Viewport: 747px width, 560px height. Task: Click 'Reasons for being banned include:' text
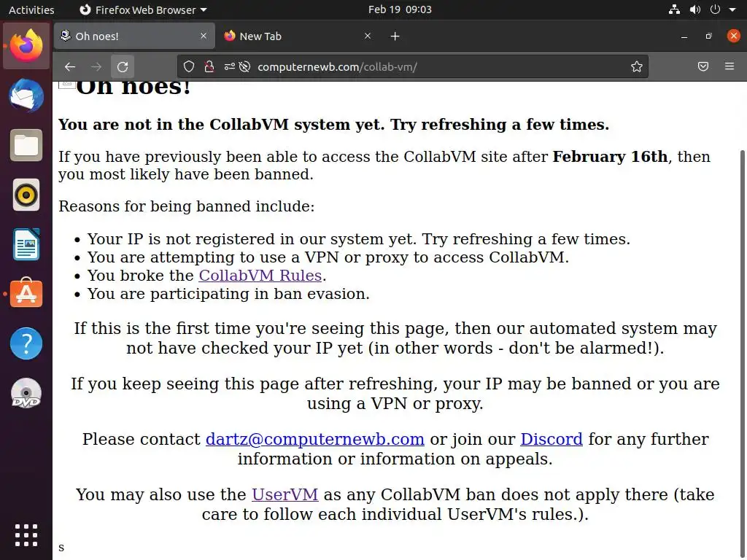tap(186, 206)
